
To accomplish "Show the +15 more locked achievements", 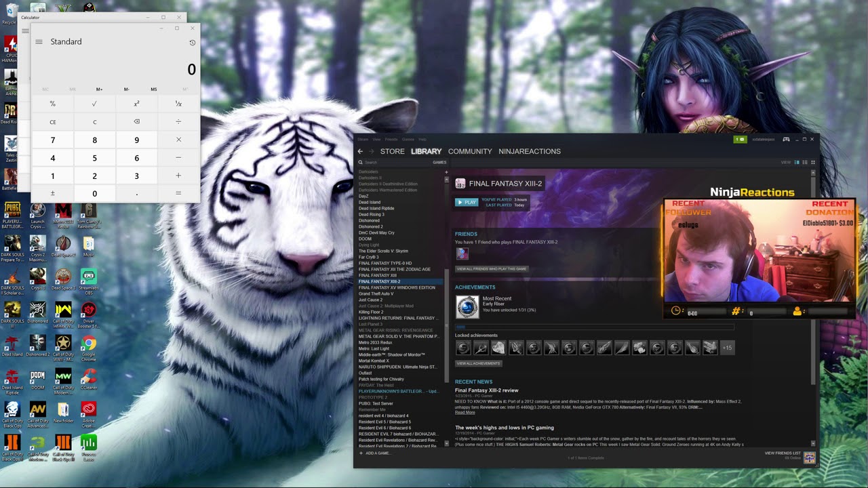I will click(x=727, y=348).
